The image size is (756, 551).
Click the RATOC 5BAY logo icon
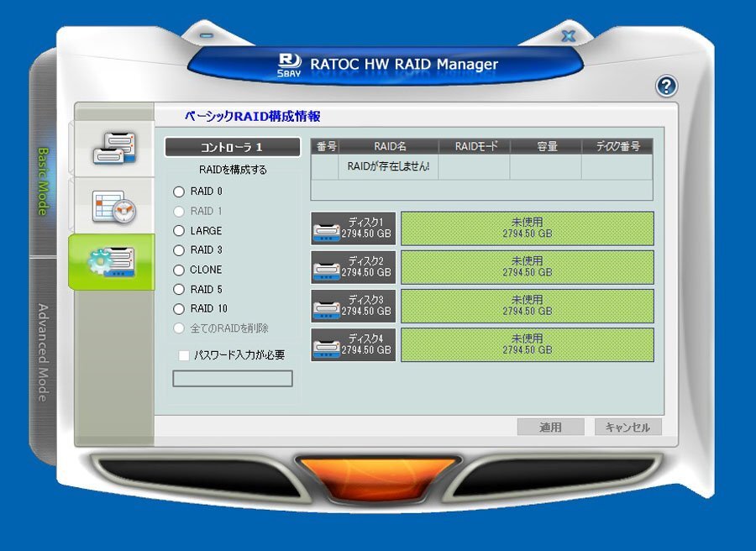point(289,65)
